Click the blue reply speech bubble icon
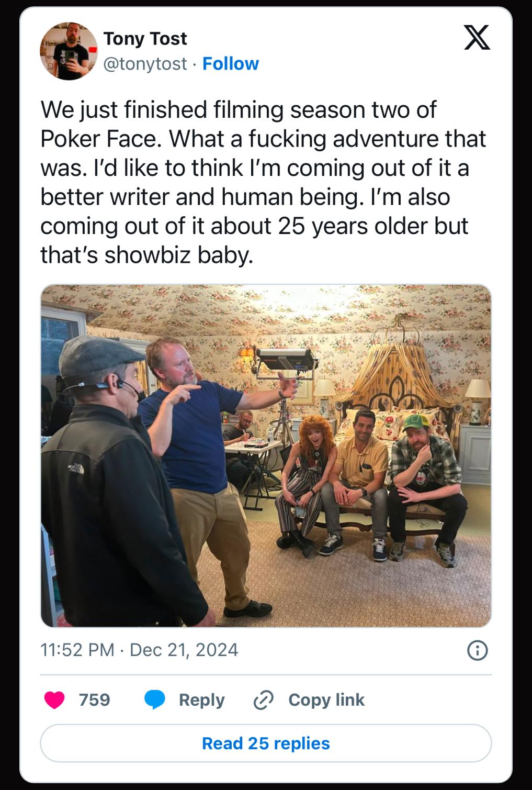This screenshot has width=532, height=790. coord(154,700)
